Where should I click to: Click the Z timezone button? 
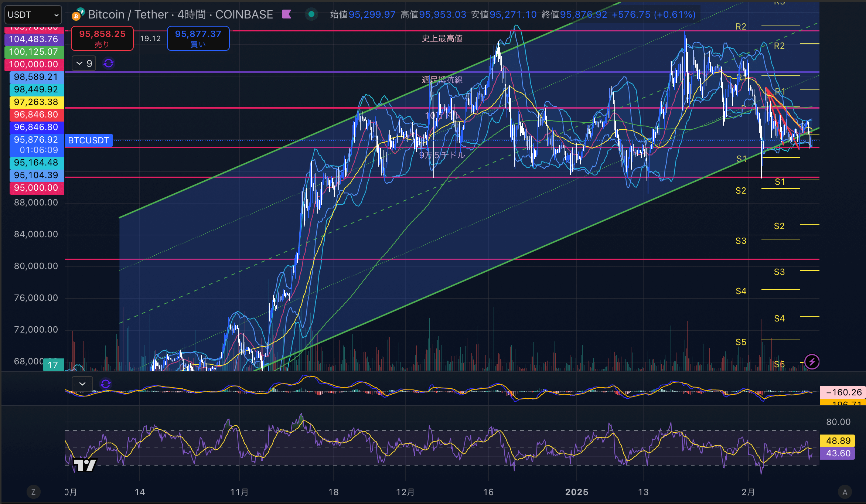(x=33, y=492)
